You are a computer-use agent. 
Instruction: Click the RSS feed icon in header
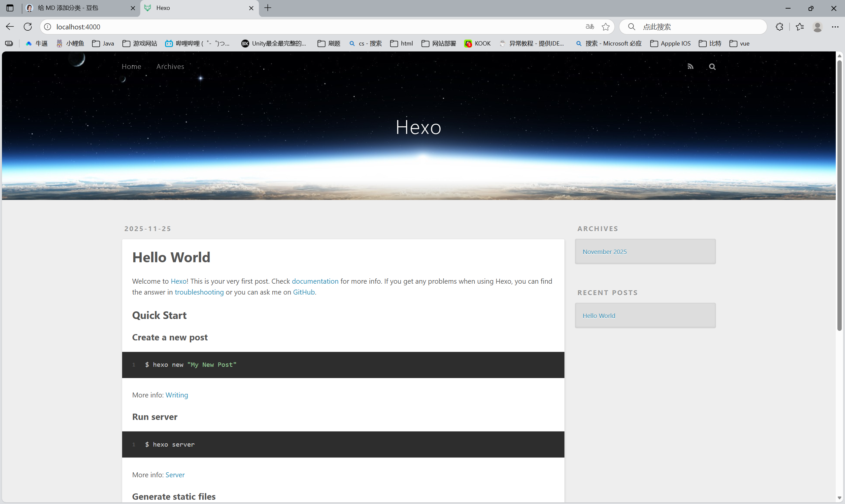point(690,67)
